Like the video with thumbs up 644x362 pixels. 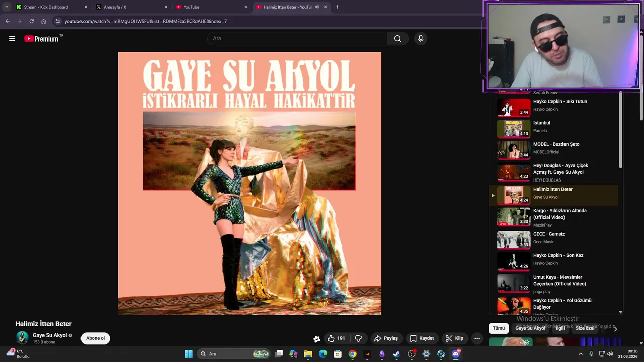(x=336, y=338)
